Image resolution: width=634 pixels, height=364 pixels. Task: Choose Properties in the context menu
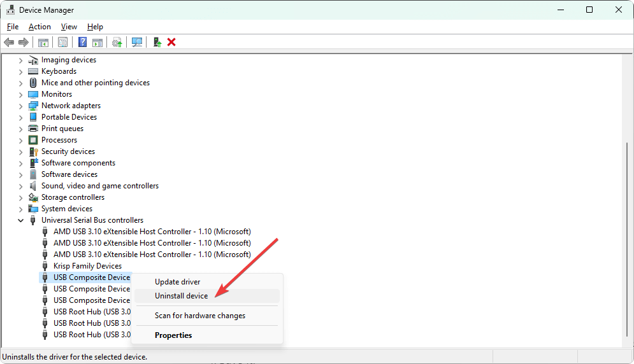tap(206, 335)
